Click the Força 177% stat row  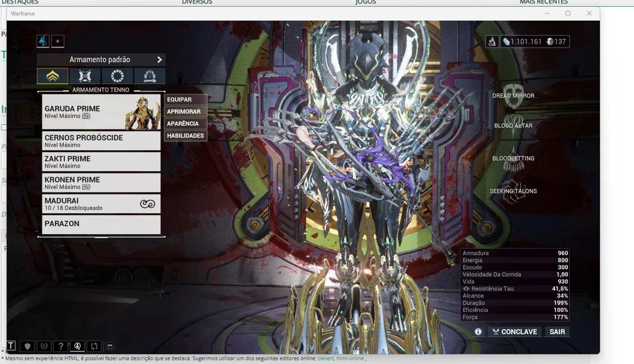click(x=515, y=317)
